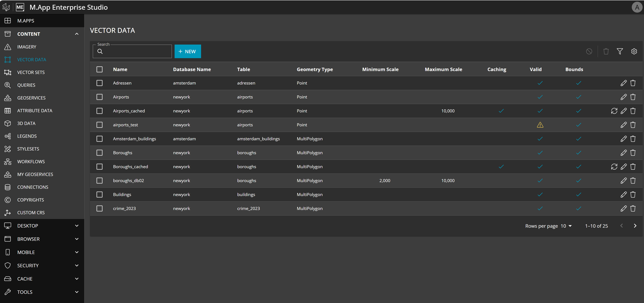Viewport: 644px width, 303px height.
Task: Sort by the Geometry Type column header
Action: pyautogui.click(x=315, y=69)
